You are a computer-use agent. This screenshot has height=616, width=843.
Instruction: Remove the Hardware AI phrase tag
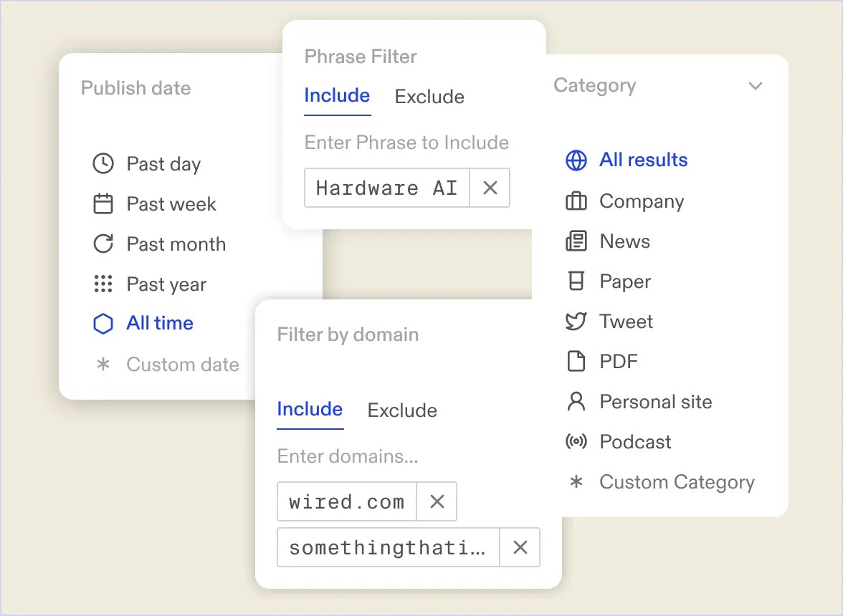point(490,188)
